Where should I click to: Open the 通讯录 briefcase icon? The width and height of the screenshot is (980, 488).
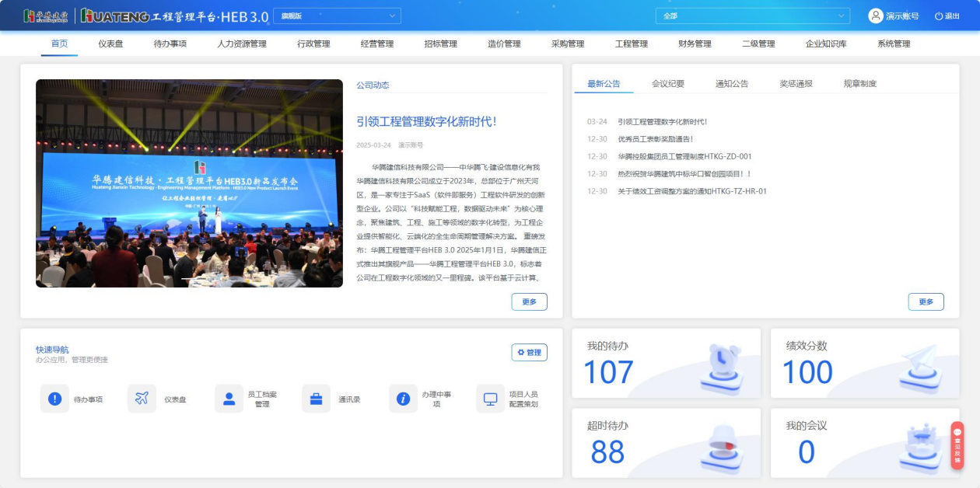click(x=316, y=399)
